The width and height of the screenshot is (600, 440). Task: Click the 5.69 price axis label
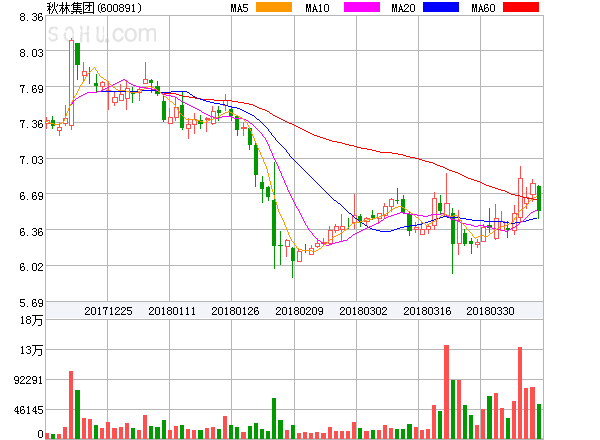tap(31, 303)
